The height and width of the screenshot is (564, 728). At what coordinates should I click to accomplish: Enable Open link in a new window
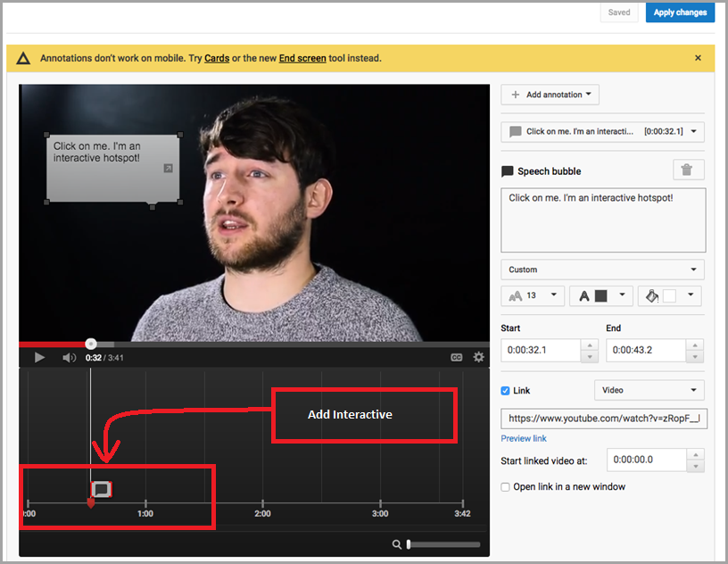[x=506, y=487]
